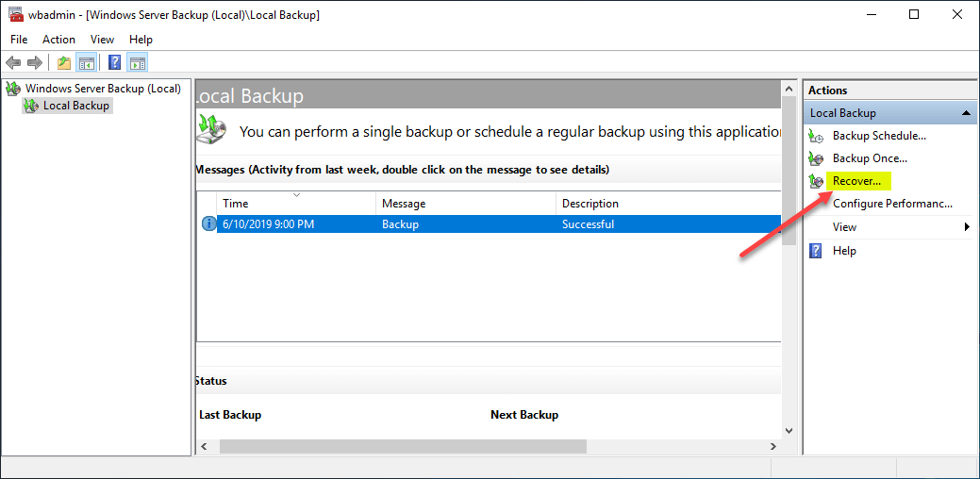Collapse the Local Backup section in Actions
This screenshot has height=479, width=980.
pyautogui.click(x=966, y=113)
